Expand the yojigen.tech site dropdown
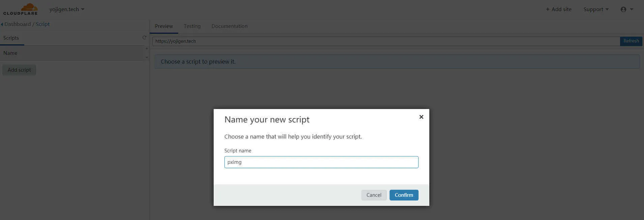The height and width of the screenshot is (220, 644). (67, 9)
